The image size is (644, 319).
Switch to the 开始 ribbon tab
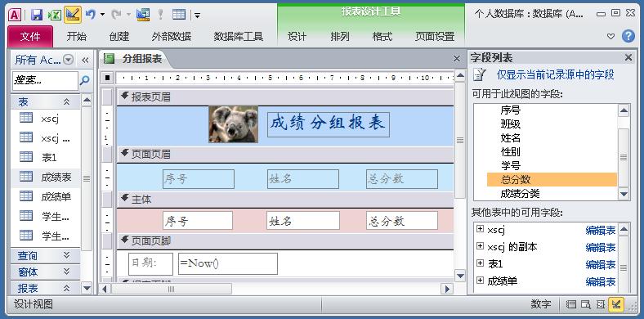77,36
